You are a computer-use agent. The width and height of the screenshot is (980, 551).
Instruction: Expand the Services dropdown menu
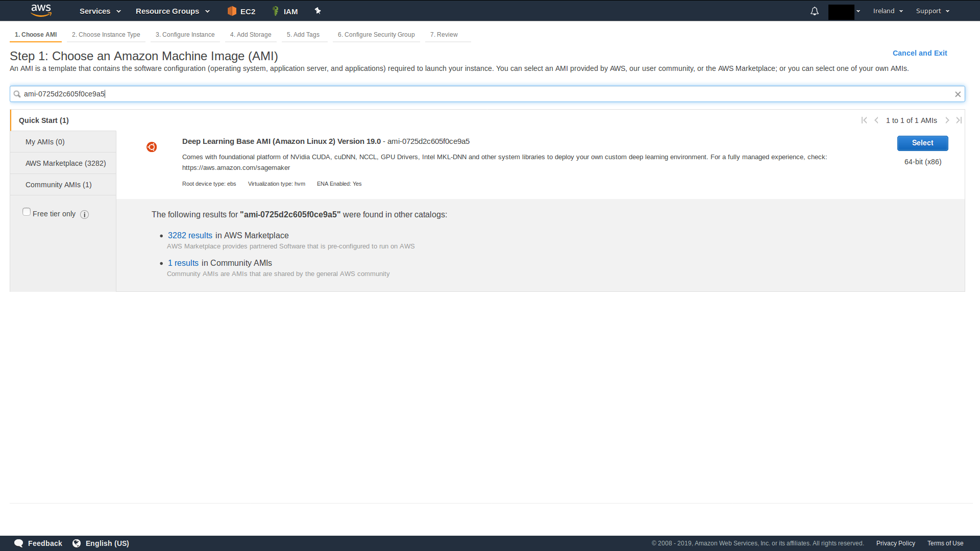[x=100, y=11]
